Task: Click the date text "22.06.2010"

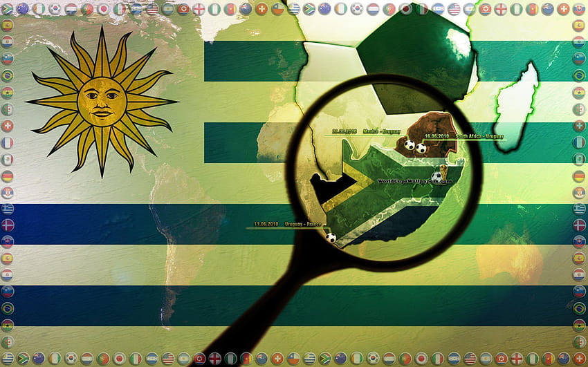Action: click(x=344, y=131)
